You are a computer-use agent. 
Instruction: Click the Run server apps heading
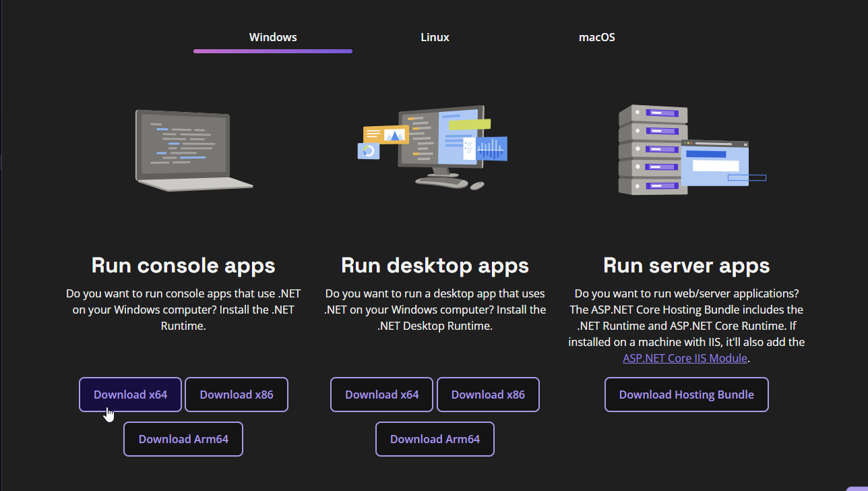point(686,265)
